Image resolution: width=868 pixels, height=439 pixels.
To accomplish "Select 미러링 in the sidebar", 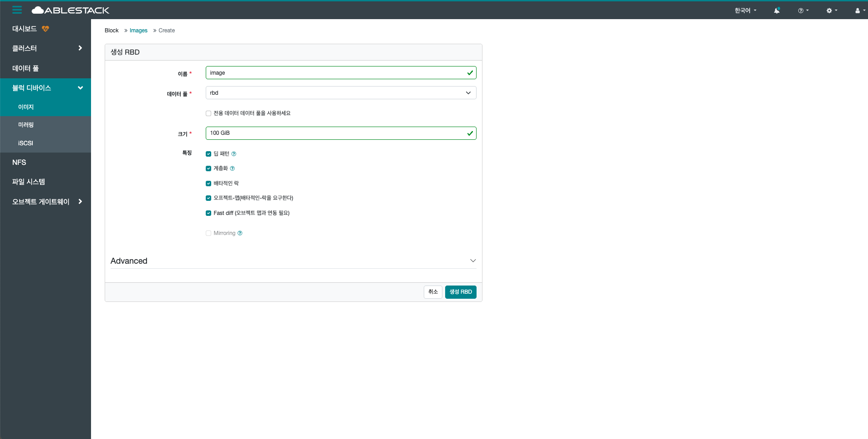I will 25,124.
